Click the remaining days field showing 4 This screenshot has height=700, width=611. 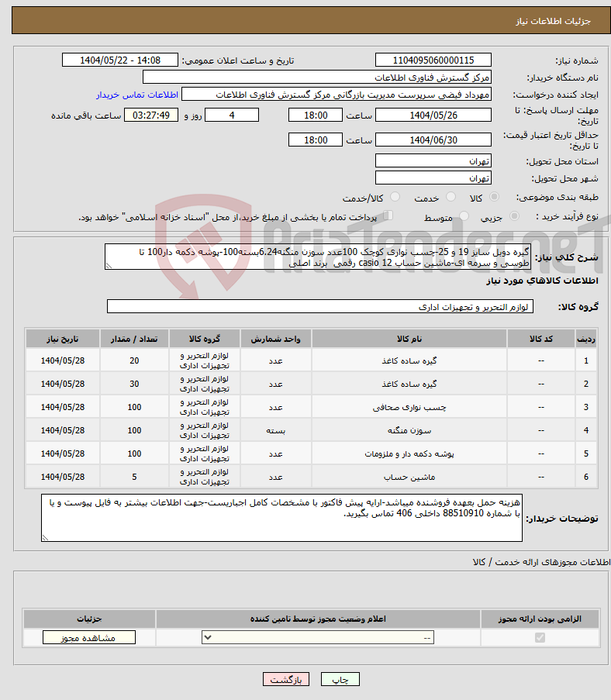pyautogui.click(x=231, y=115)
